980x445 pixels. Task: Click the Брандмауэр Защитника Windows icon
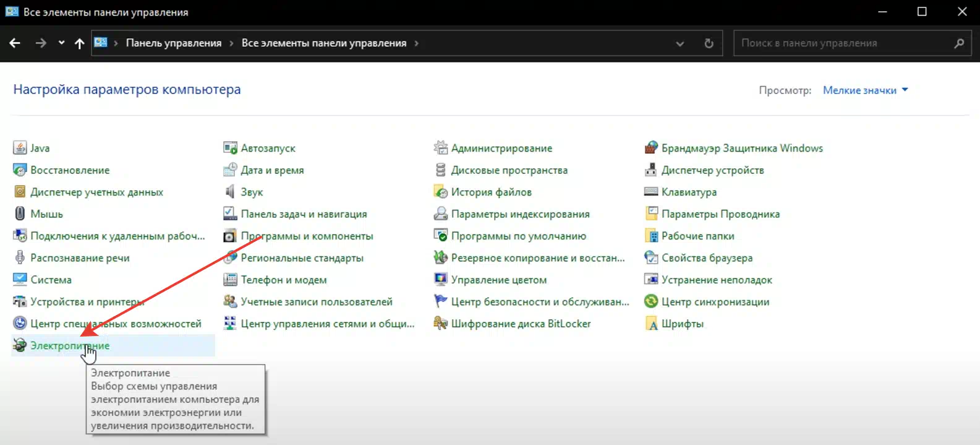click(650, 148)
